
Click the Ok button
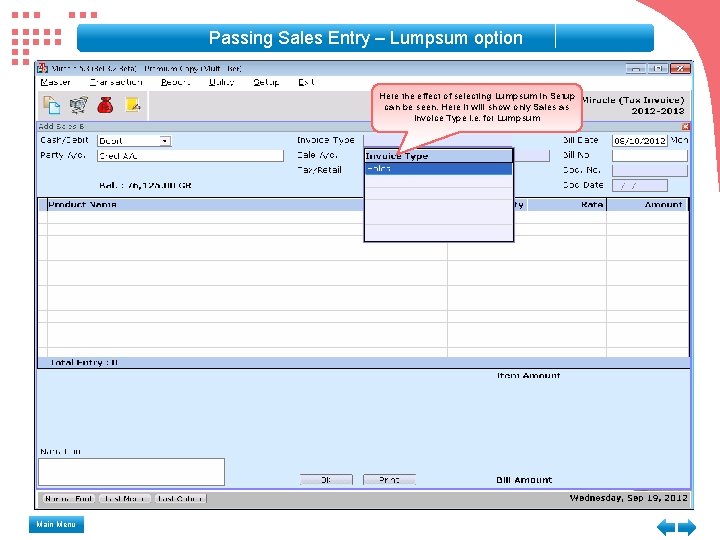point(326,480)
